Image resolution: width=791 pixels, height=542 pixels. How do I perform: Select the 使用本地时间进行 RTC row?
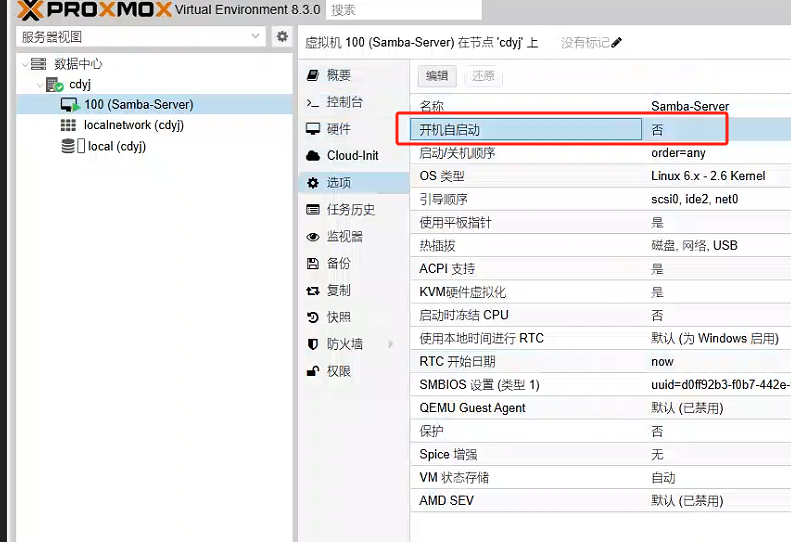click(600, 338)
